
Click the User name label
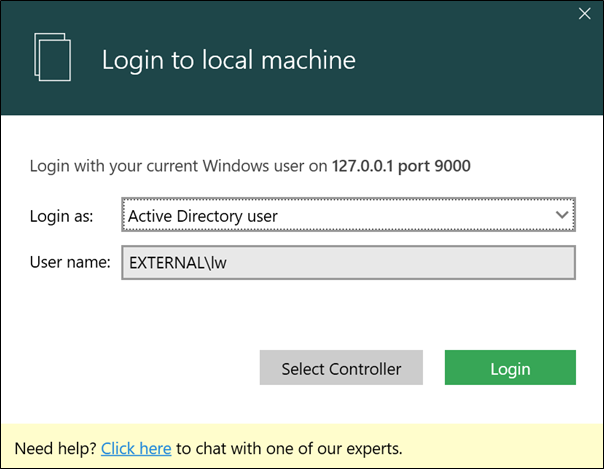point(70,263)
